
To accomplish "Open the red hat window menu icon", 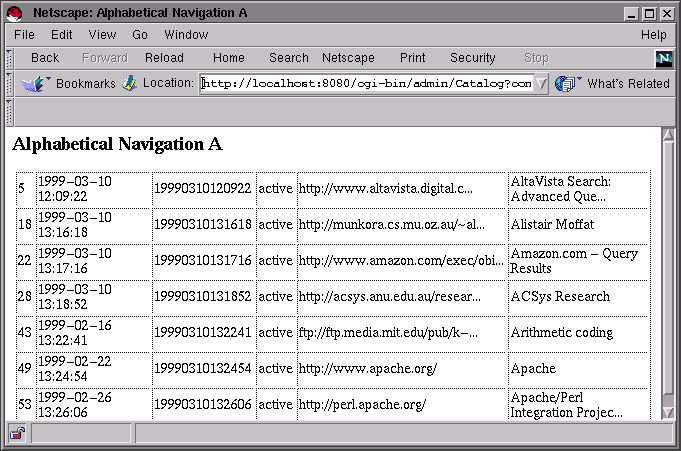I will 13,13.
